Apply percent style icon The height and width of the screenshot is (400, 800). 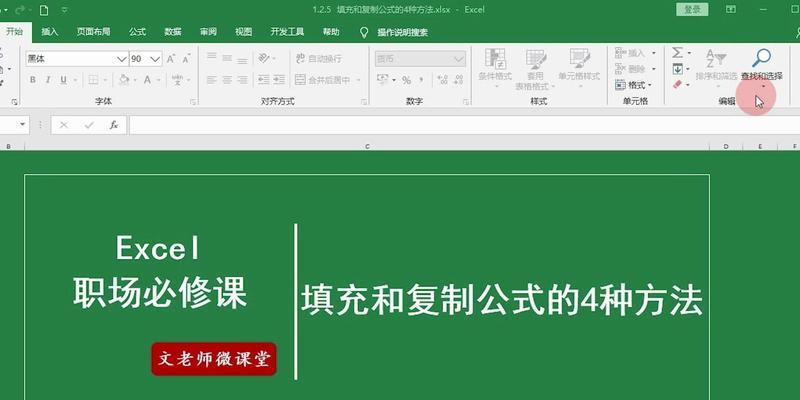tap(407, 80)
